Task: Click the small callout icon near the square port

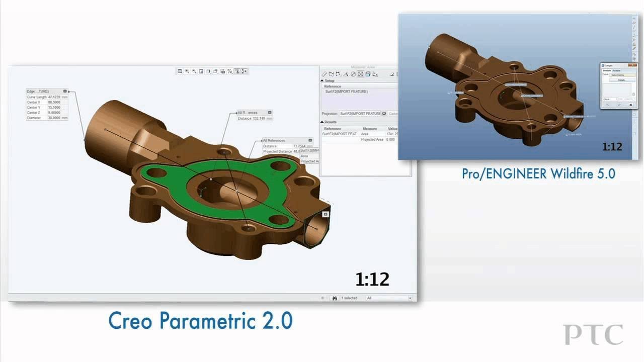Action: [326, 214]
